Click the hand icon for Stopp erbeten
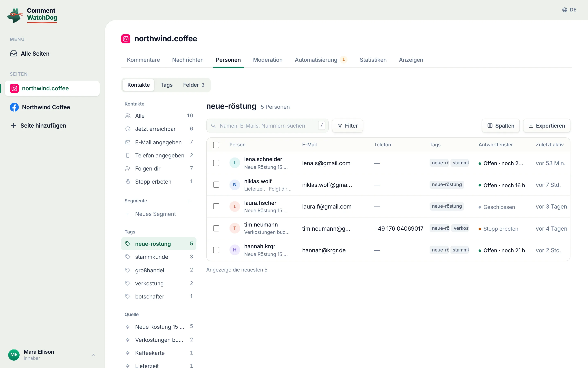Image resolution: width=588 pixels, height=368 pixels. [x=128, y=182]
